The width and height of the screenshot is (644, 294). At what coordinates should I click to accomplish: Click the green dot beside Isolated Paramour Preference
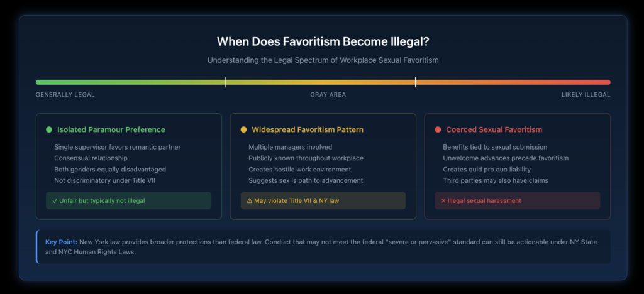point(49,130)
